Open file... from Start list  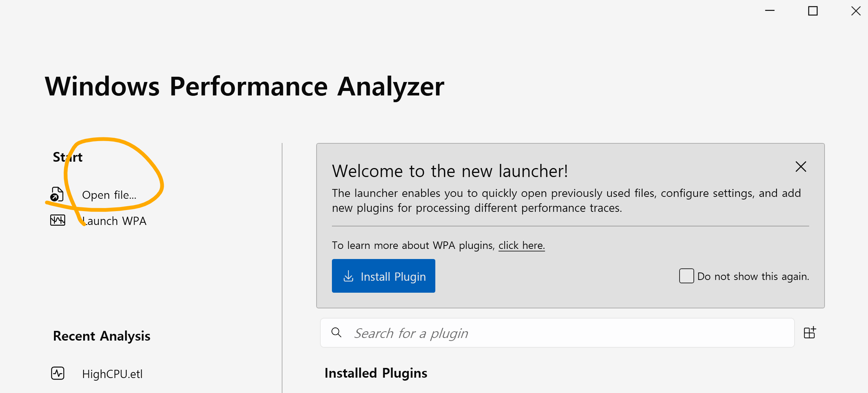coord(109,195)
